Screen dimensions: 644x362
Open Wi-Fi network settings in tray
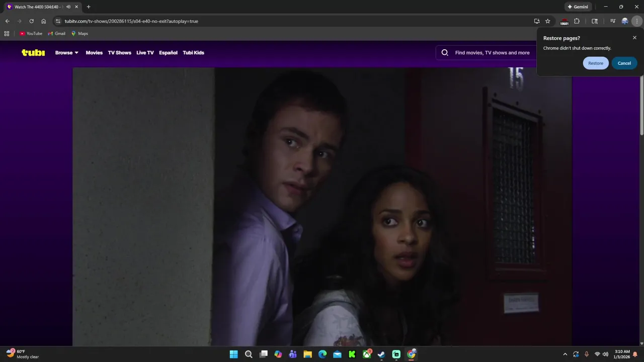[597, 354]
